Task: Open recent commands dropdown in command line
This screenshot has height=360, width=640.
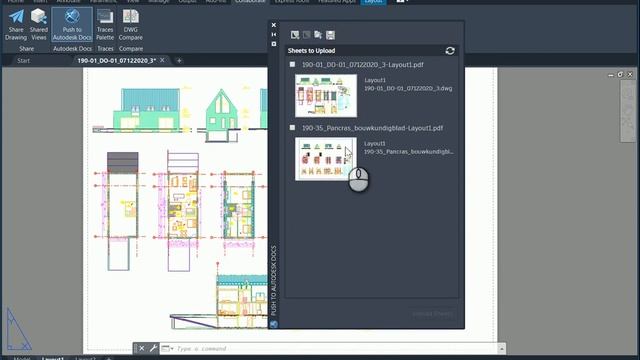Action: [x=167, y=349]
